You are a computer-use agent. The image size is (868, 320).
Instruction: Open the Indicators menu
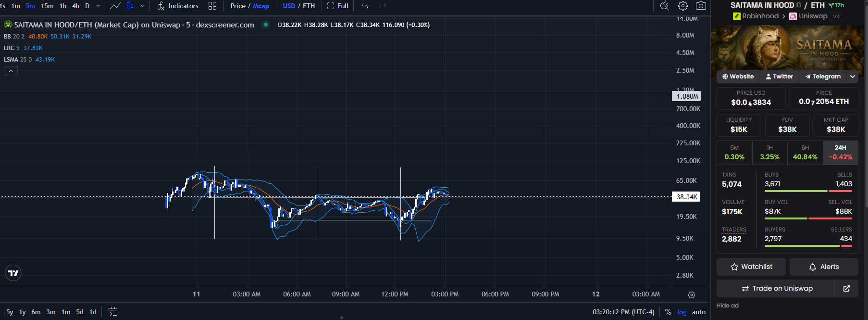178,6
